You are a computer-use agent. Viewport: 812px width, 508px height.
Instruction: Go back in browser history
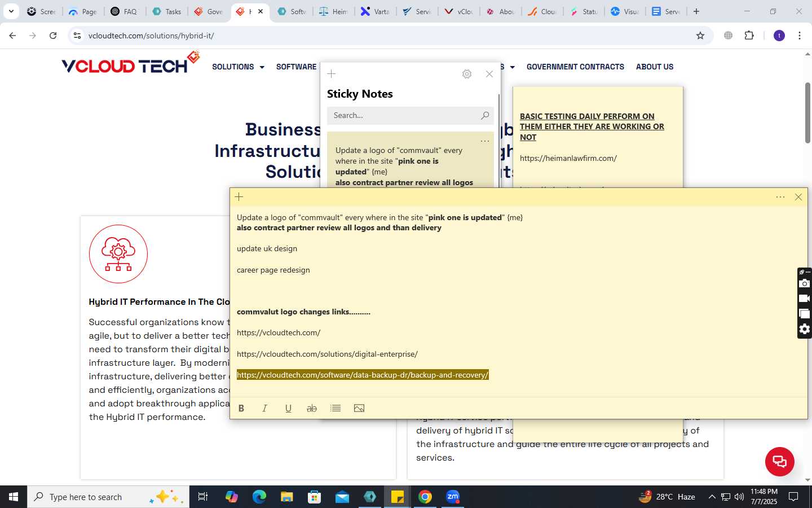pos(12,36)
